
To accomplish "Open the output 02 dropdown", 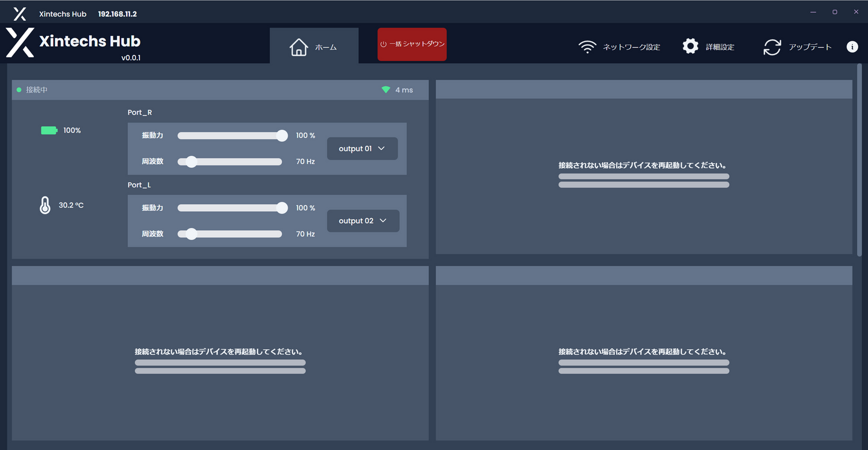I will (x=363, y=221).
